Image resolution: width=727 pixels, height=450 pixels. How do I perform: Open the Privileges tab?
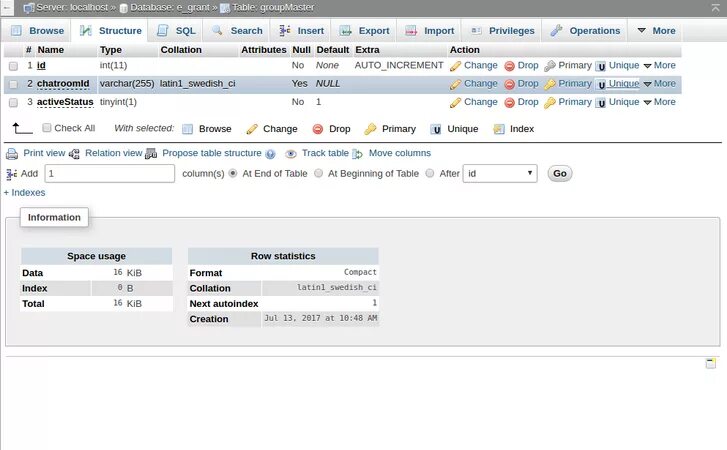pyautogui.click(x=502, y=31)
